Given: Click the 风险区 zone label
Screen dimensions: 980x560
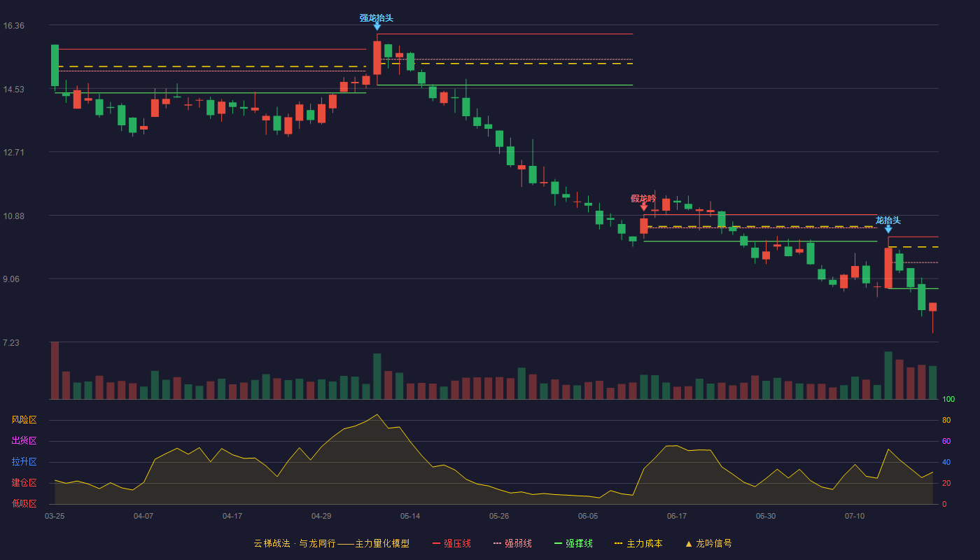Looking at the screenshot, I should coord(24,420).
